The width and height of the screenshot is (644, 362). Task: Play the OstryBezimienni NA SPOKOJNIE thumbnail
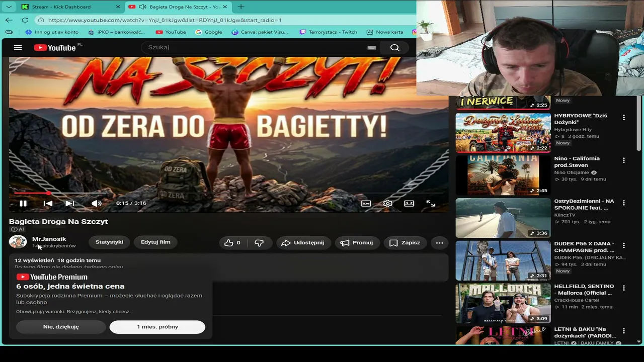pos(503,218)
